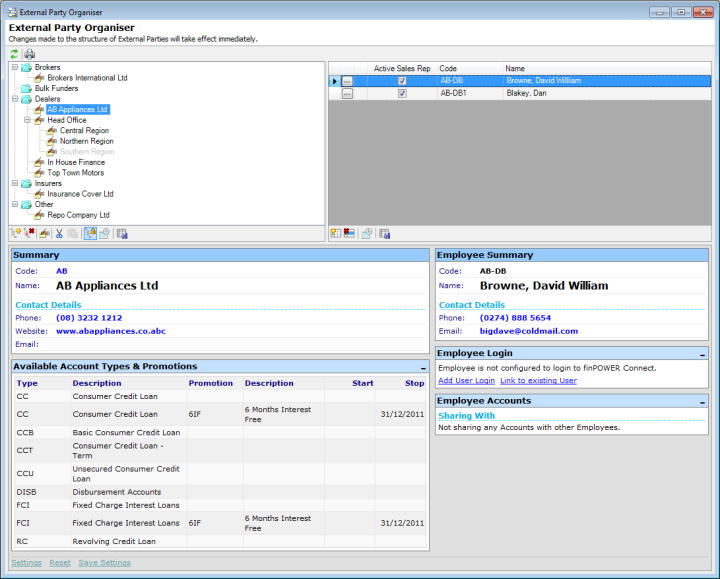The width and height of the screenshot is (720, 579).
Task: Click the Add User Login link
Action: point(466,381)
